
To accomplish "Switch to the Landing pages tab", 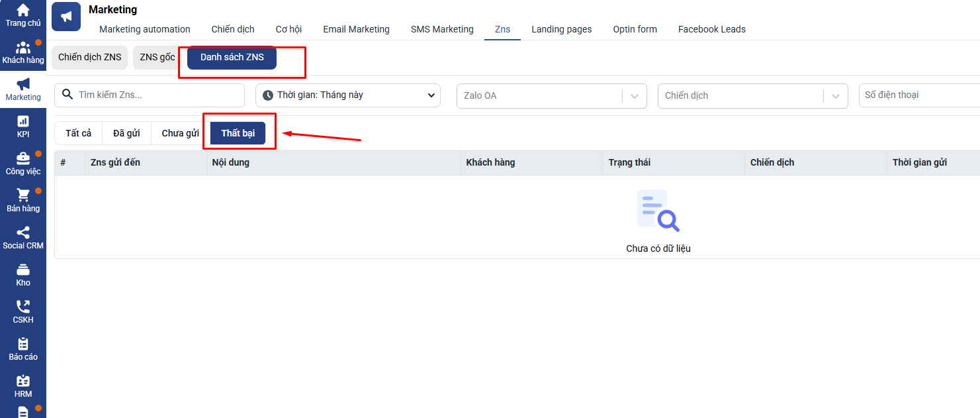I will (561, 29).
